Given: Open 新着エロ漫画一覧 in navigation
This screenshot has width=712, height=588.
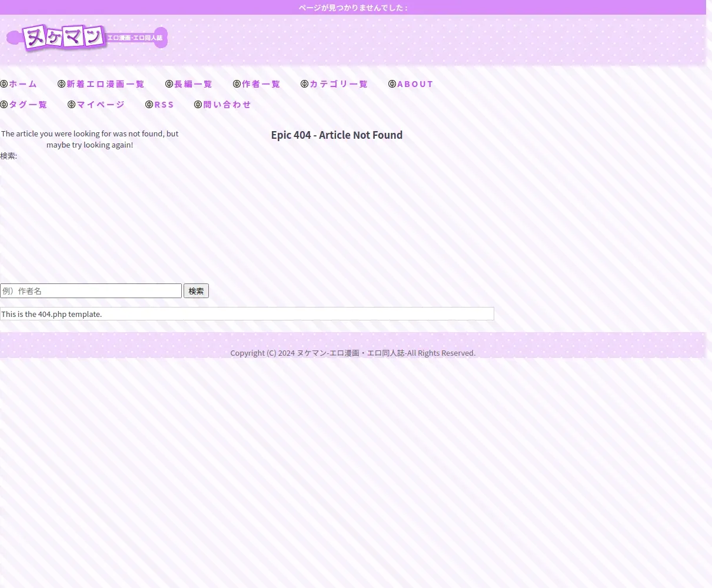Looking at the screenshot, I should pyautogui.click(x=105, y=84).
